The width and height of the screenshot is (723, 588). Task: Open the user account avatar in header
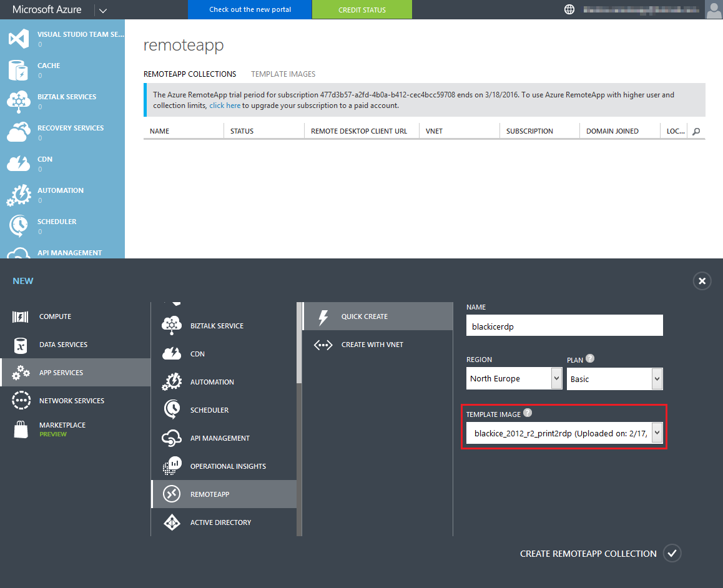click(714, 10)
